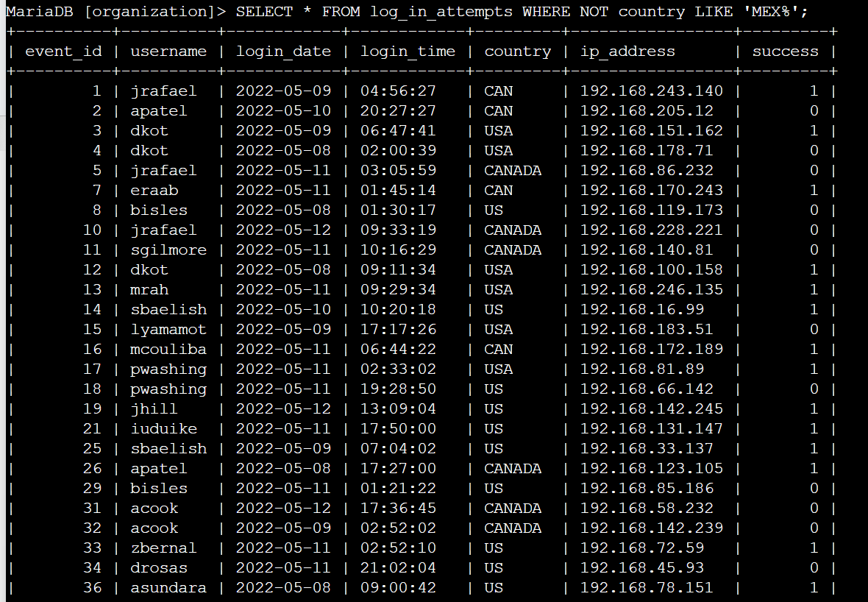Click the event_id column header
This screenshot has height=602, width=868.
pyautogui.click(x=63, y=52)
